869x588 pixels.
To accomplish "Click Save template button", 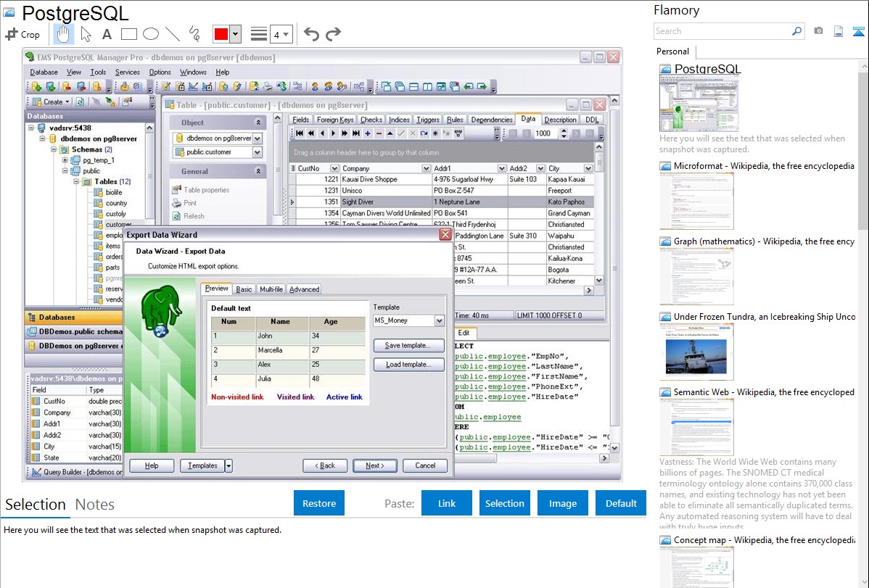I will point(408,345).
